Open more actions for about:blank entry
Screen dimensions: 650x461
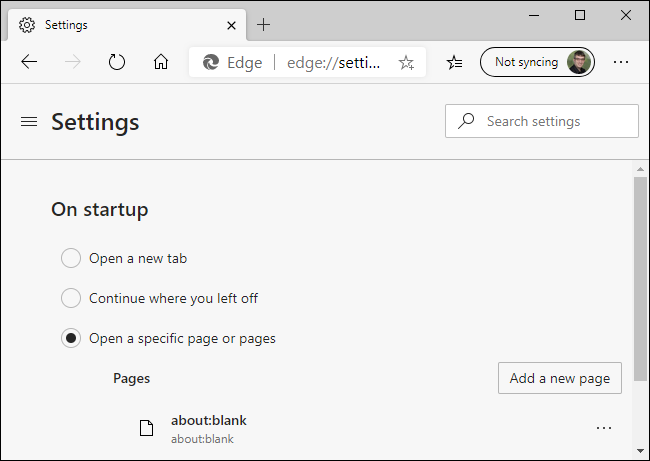click(x=603, y=428)
